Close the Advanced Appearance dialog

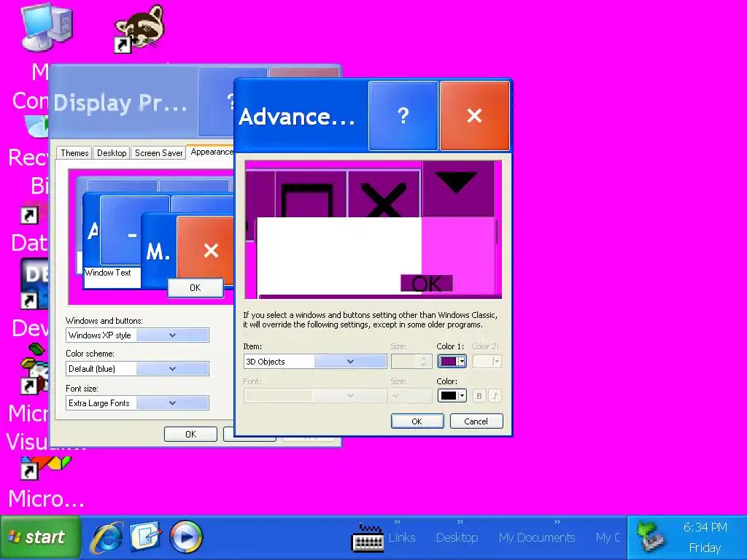[474, 116]
